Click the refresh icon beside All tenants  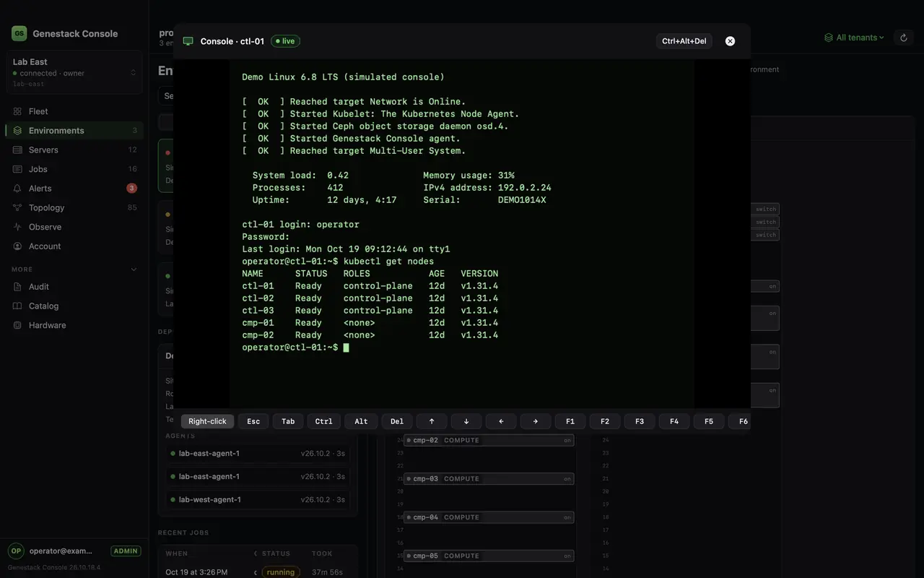pyautogui.click(x=904, y=38)
